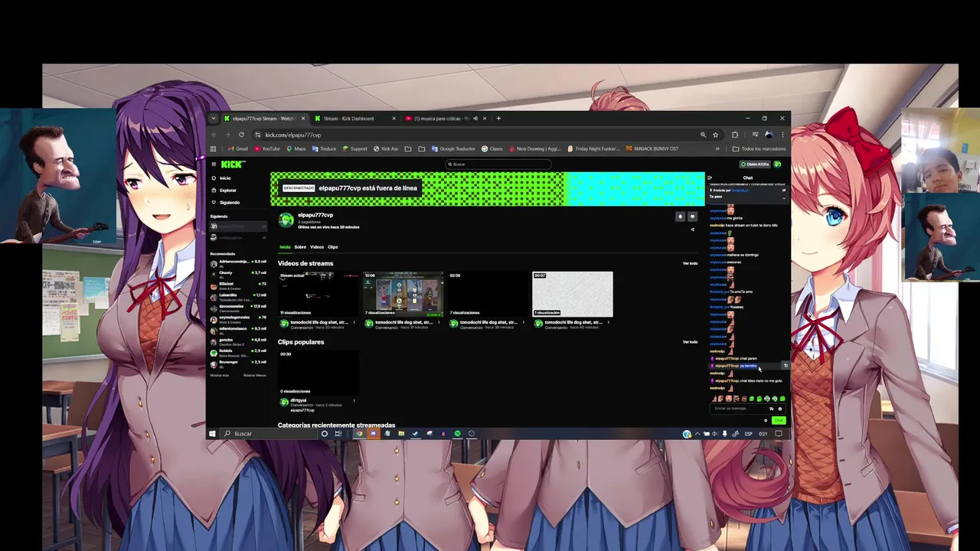
Task: Open recommended channel Chanty
Action: point(239,274)
